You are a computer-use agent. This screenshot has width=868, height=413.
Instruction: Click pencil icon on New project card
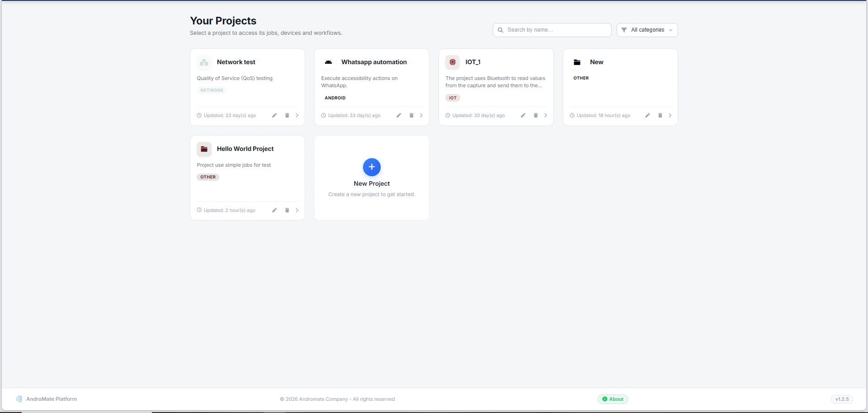tap(647, 115)
